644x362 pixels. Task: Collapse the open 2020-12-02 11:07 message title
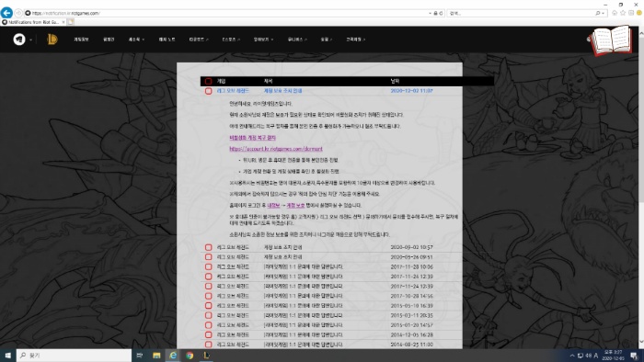(283, 91)
